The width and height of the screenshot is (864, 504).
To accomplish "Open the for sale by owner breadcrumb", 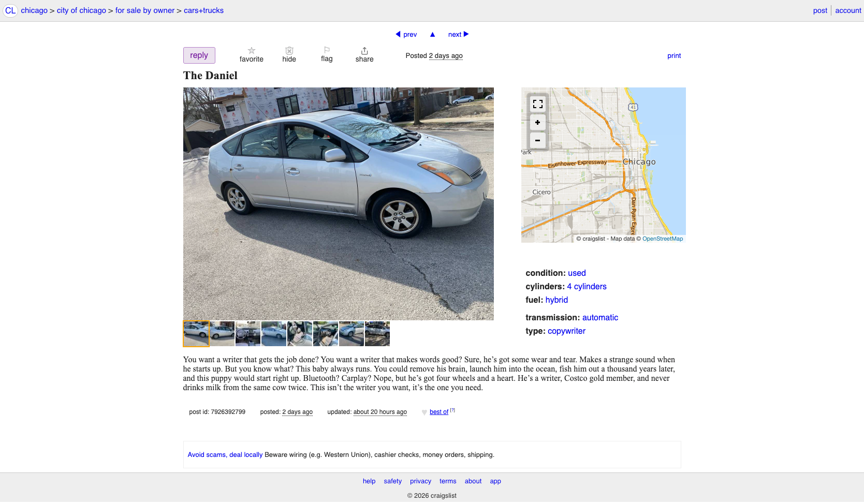I will pyautogui.click(x=145, y=10).
